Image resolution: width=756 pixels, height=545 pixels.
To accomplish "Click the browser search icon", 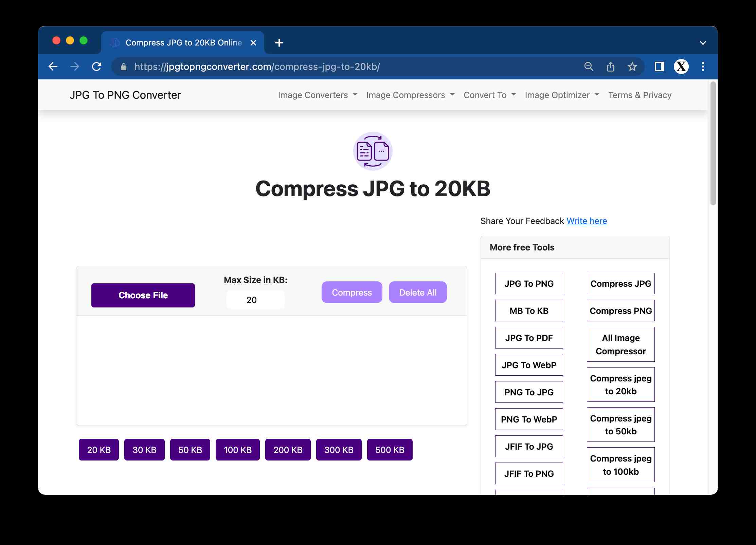I will tap(588, 66).
